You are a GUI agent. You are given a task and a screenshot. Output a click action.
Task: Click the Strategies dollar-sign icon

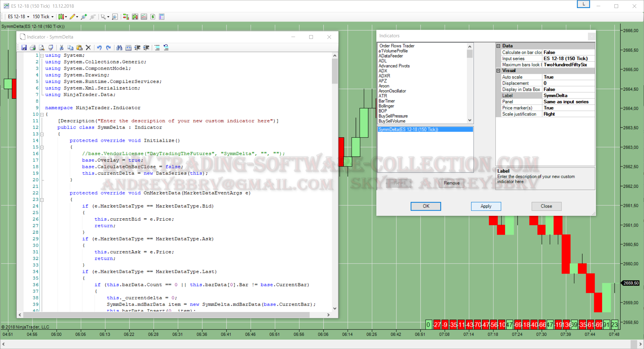(153, 17)
